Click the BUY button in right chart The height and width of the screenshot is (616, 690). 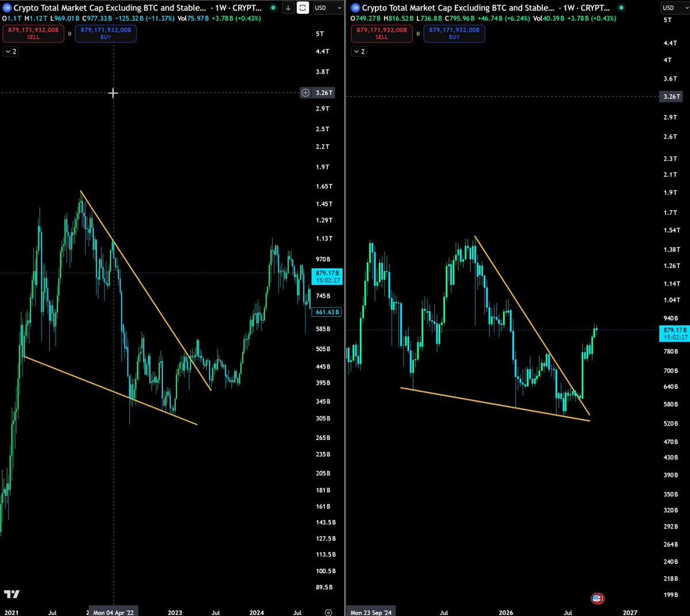pos(454,33)
